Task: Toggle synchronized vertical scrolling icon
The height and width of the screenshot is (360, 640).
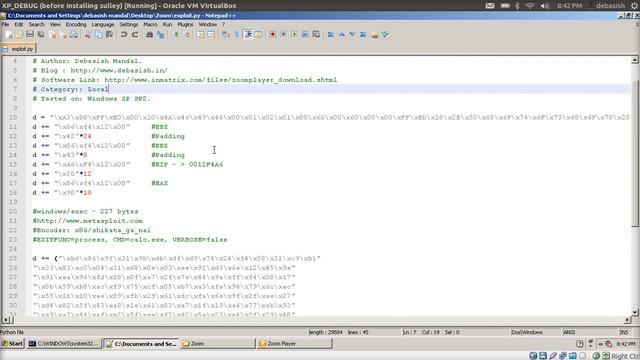Action: coord(200,35)
